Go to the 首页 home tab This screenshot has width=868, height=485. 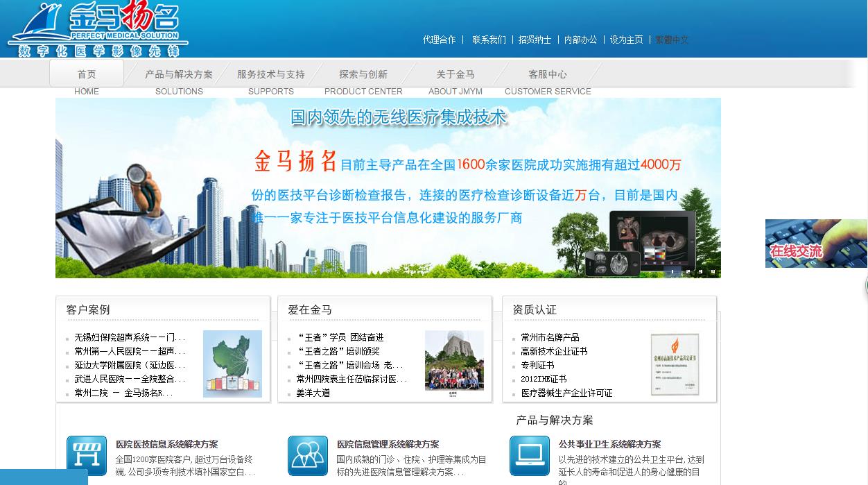87,74
